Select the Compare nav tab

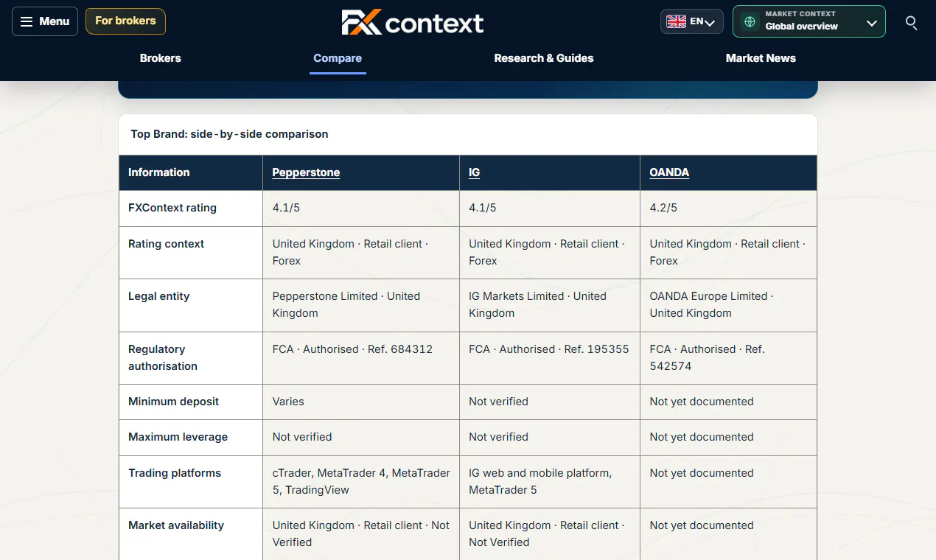[338, 58]
